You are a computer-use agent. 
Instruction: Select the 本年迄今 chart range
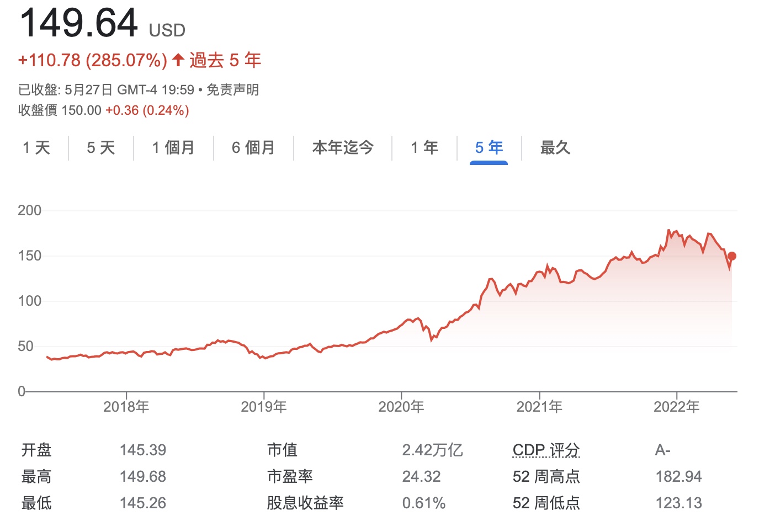[x=343, y=148]
